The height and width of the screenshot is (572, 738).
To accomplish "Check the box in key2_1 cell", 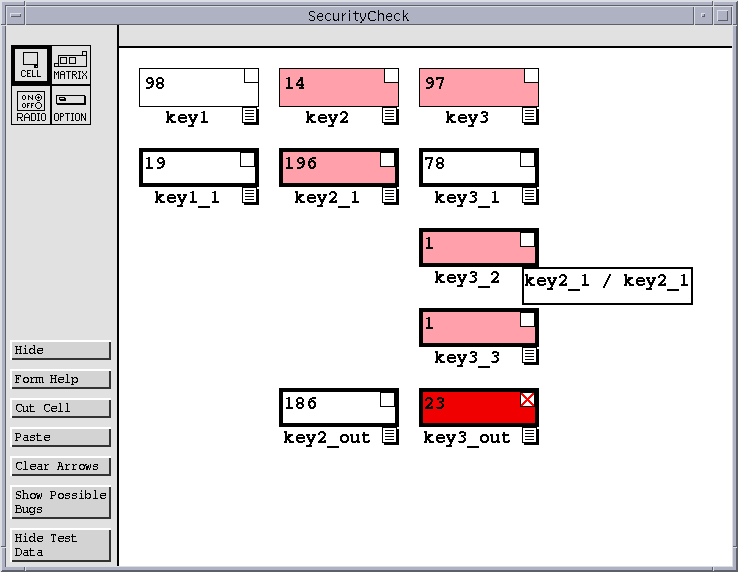I will (x=387, y=160).
